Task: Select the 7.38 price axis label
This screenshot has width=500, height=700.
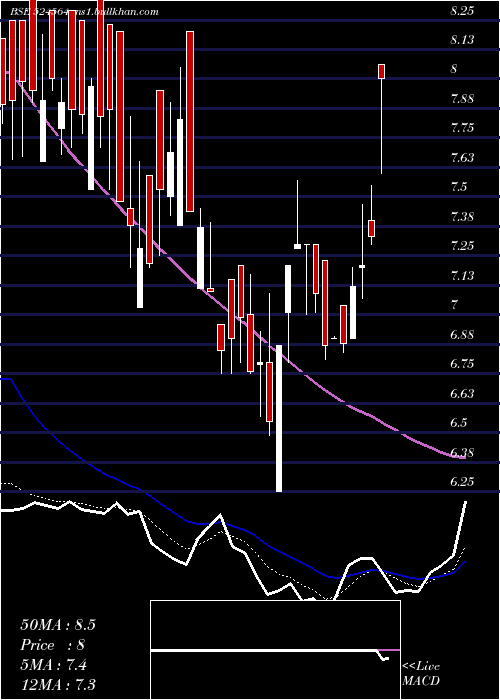Action: 462,217
